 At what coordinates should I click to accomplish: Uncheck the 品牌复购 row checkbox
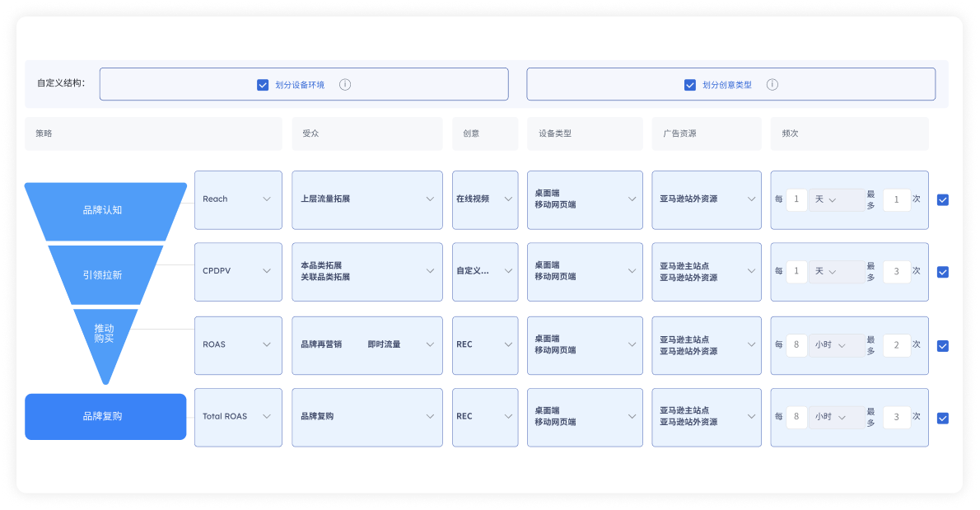coord(943,418)
